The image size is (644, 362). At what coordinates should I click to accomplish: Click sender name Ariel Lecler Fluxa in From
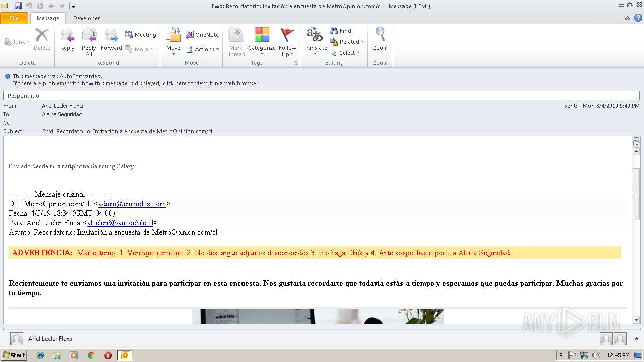click(62, 106)
